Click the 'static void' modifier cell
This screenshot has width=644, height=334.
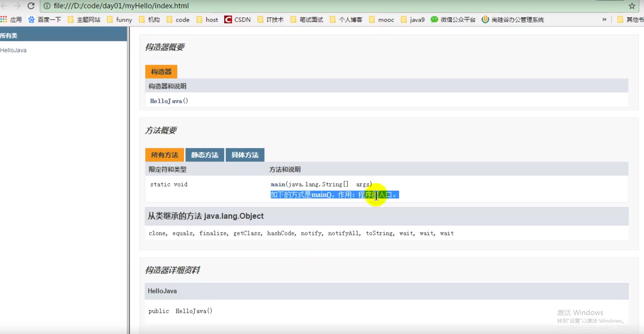click(169, 184)
